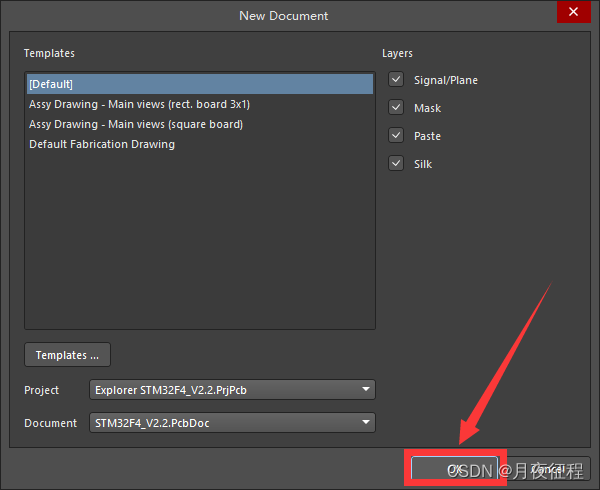This screenshot has width=600, height=490.
Task: Select Assy Drawing square board template
Action: click(200, 124)
